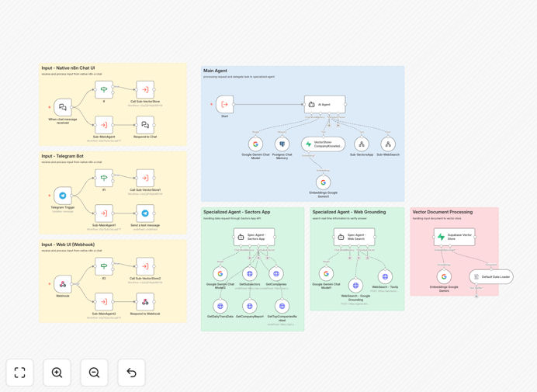Open the 'Sub-SectorsApp' tool node
Screen dimensions: 537x392
[362, 144]
